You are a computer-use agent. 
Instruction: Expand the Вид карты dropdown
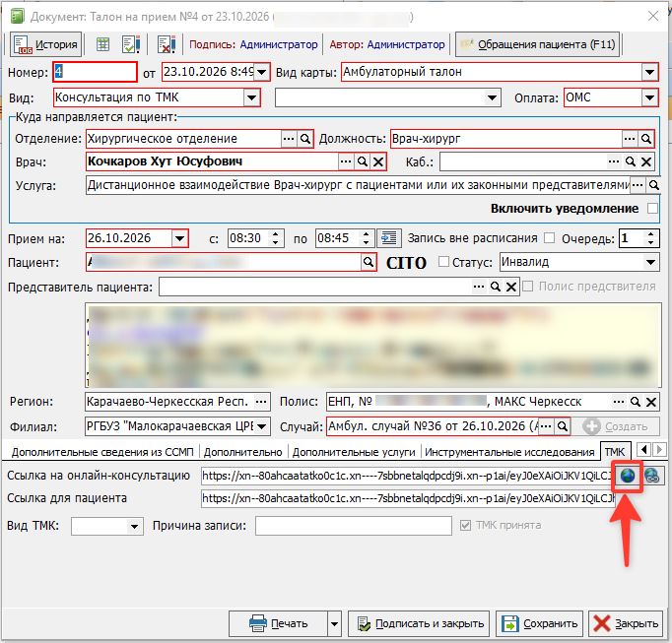649,72
